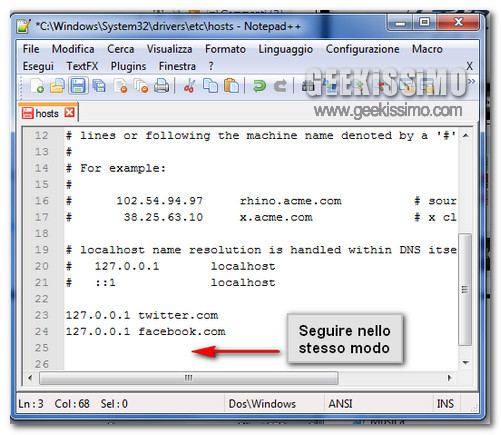This screenshot has width=501, height=435.
Task: Click the horizontal scrollbar thumb
Action: point(189,378)
